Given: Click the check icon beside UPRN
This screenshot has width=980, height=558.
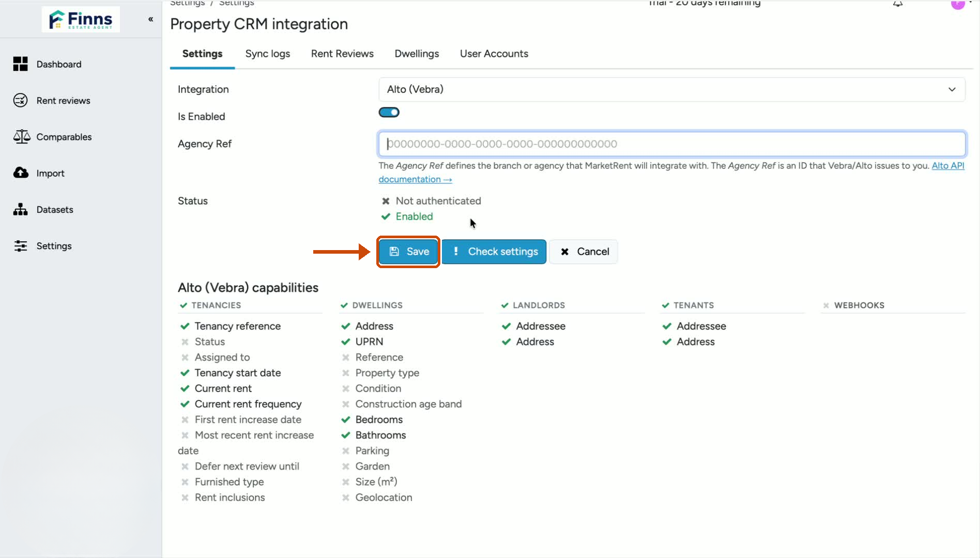Looking at the screenshot, I should (x=346, y=342).
